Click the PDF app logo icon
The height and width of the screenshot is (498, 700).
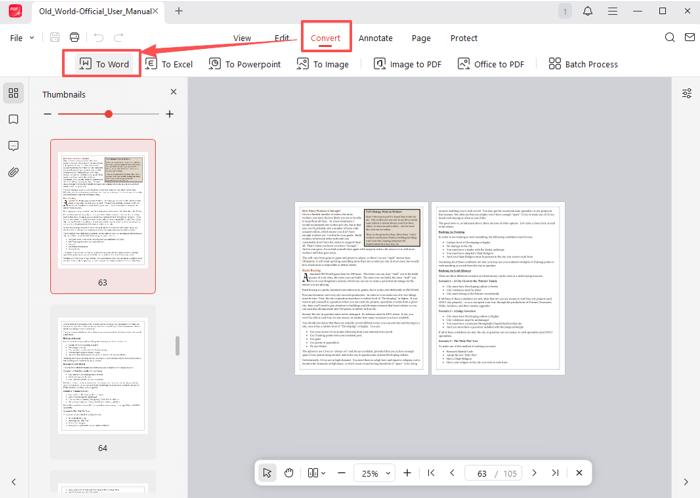pyautogui.click(x=15, y=11)
